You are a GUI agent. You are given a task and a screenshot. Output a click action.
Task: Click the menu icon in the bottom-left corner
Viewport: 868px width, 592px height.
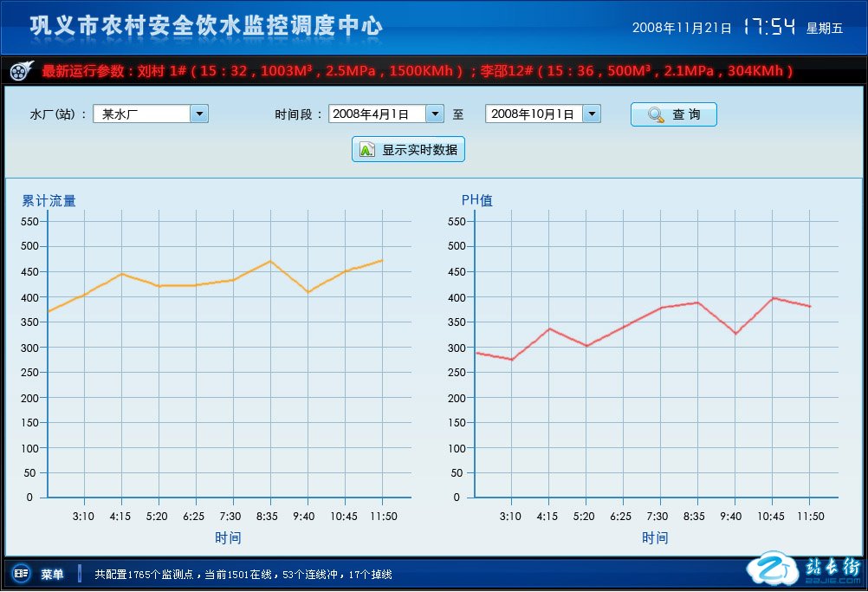click(x=21, y=574)
